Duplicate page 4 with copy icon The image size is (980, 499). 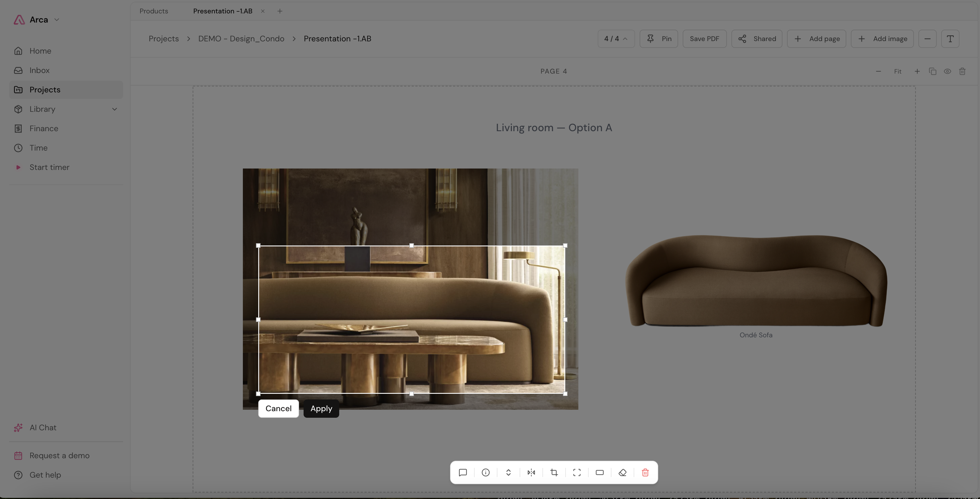(932, 71)
